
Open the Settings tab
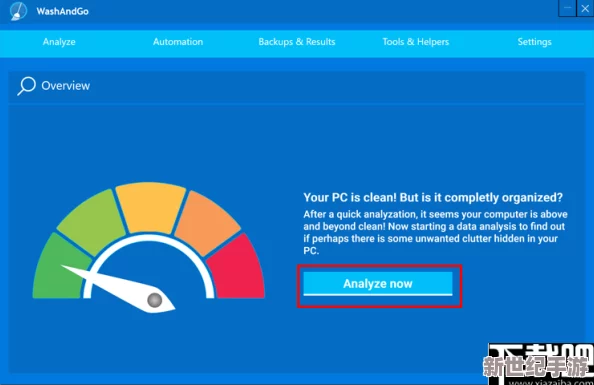[x=535, y=42]
